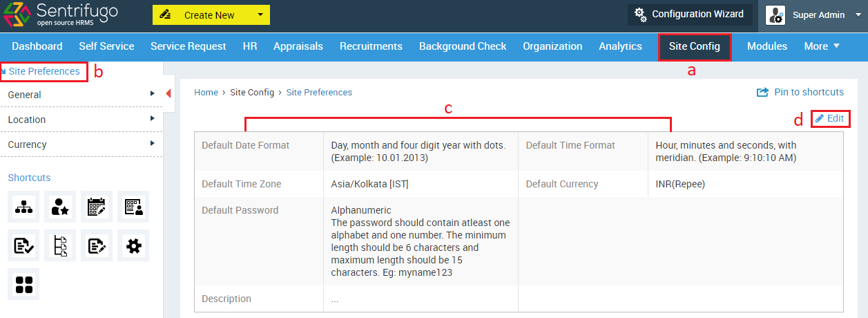
Task: Switch to the Recruitments tab
Action: point(371,46)
